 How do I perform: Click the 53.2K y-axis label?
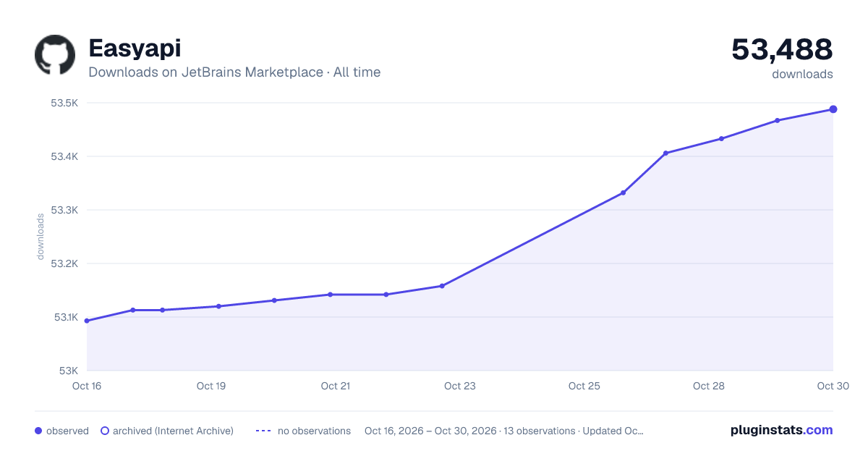point(64,263)
